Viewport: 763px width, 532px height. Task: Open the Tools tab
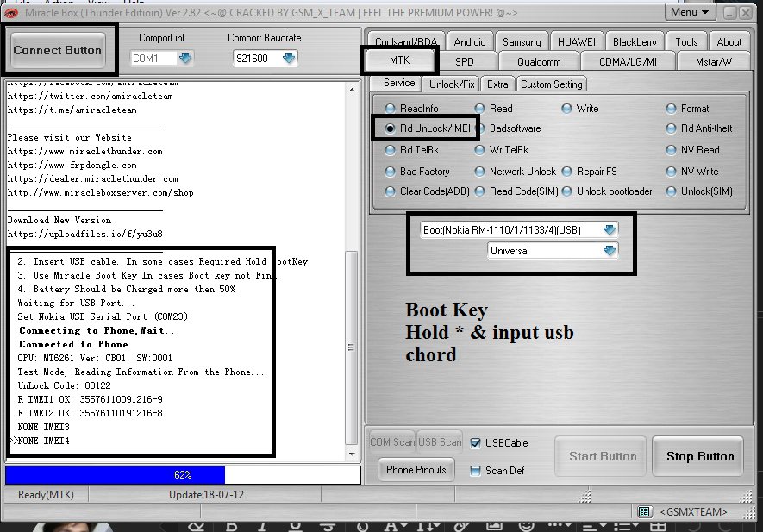click(686, 42)
